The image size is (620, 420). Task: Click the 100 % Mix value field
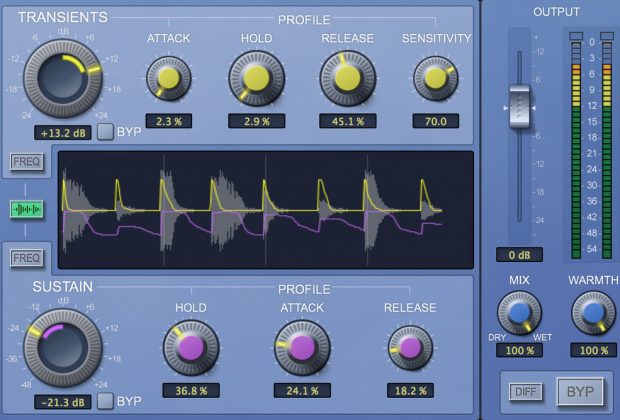(520, 350)
